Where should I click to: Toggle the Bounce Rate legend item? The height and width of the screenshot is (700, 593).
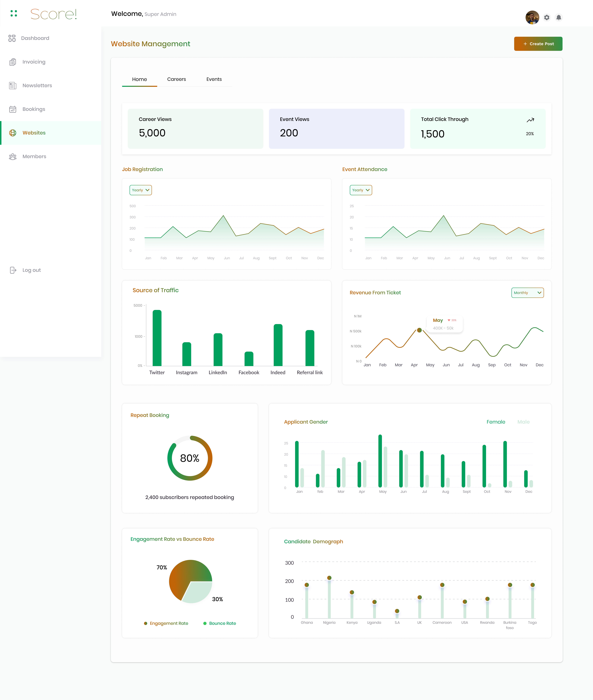point(220,623)
